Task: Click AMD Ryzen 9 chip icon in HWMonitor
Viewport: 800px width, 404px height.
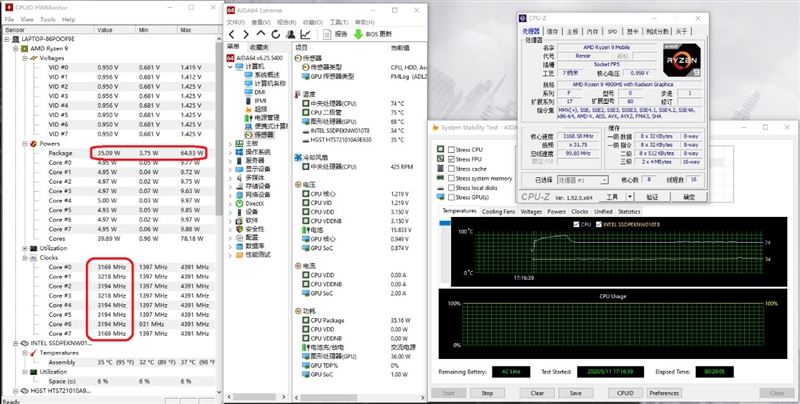Action: pos(23,48)
